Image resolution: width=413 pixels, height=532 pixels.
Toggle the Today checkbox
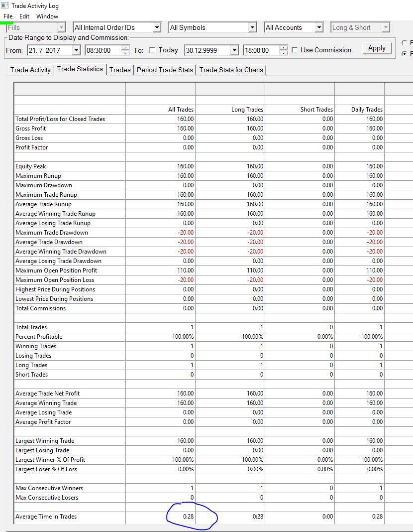[x=152, y=50]
